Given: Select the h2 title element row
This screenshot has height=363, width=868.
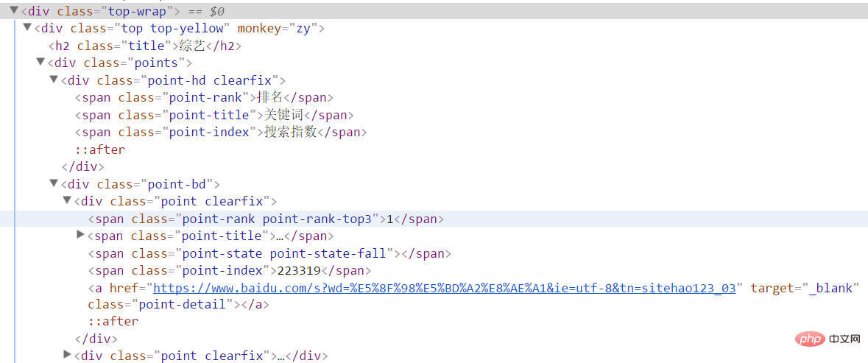Looking at the screenshot, I should click(145, 46).
